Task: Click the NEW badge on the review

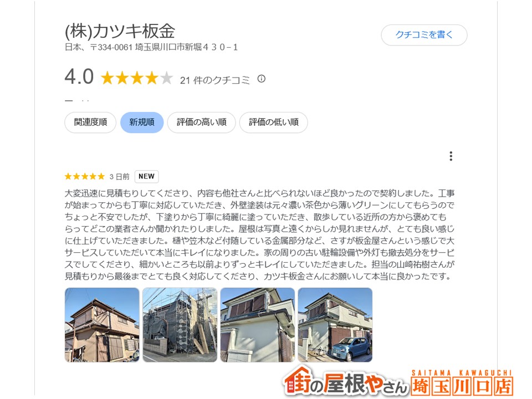Action: pyautogui.click(x=146, y=176)
